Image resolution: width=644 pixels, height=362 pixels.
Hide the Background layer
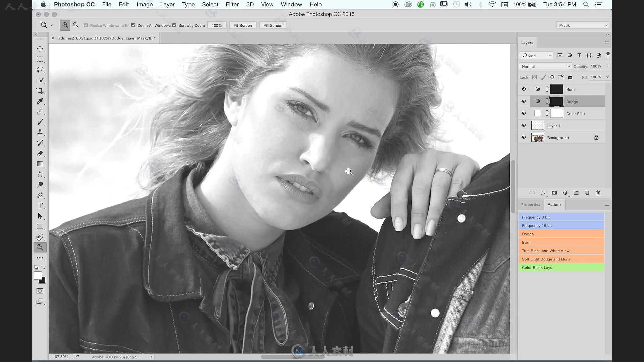pos(524,137)
